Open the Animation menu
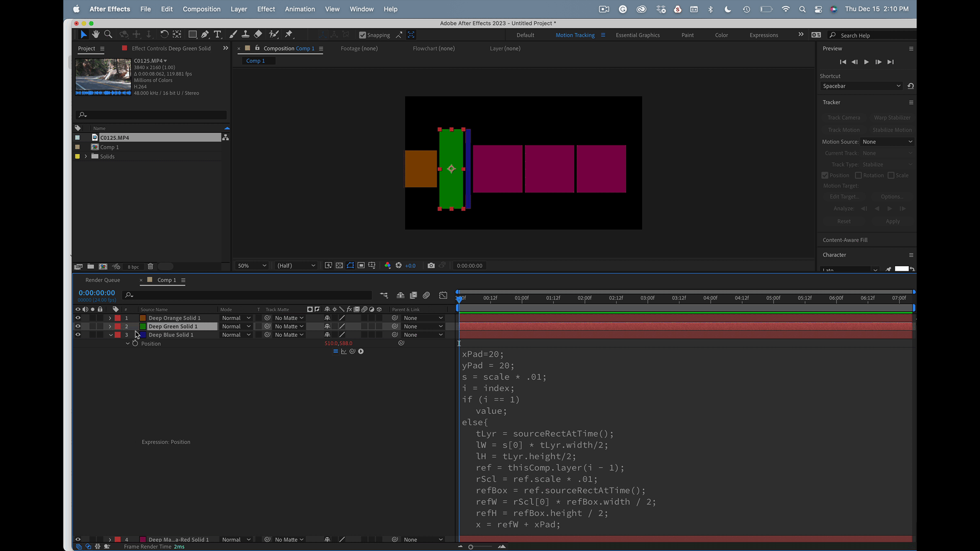Screen dimensions: 980x551 (300, 9)
